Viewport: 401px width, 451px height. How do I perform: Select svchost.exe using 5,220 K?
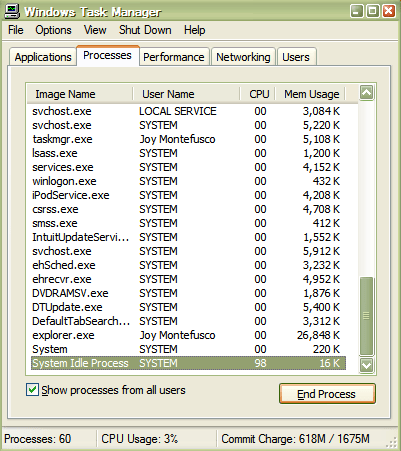point(188,125)
